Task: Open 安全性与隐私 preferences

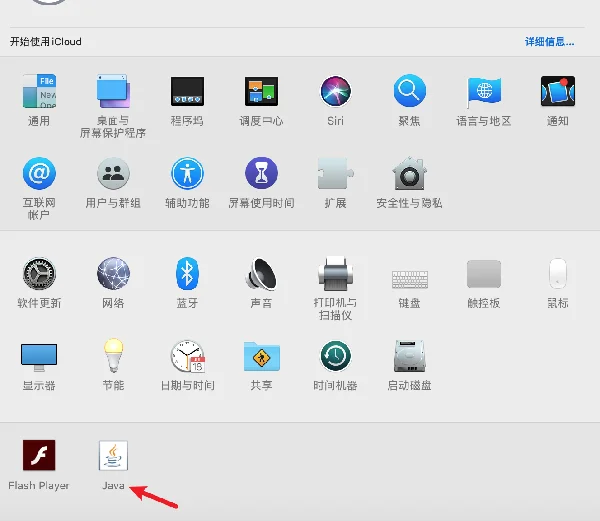Action: 409,173
